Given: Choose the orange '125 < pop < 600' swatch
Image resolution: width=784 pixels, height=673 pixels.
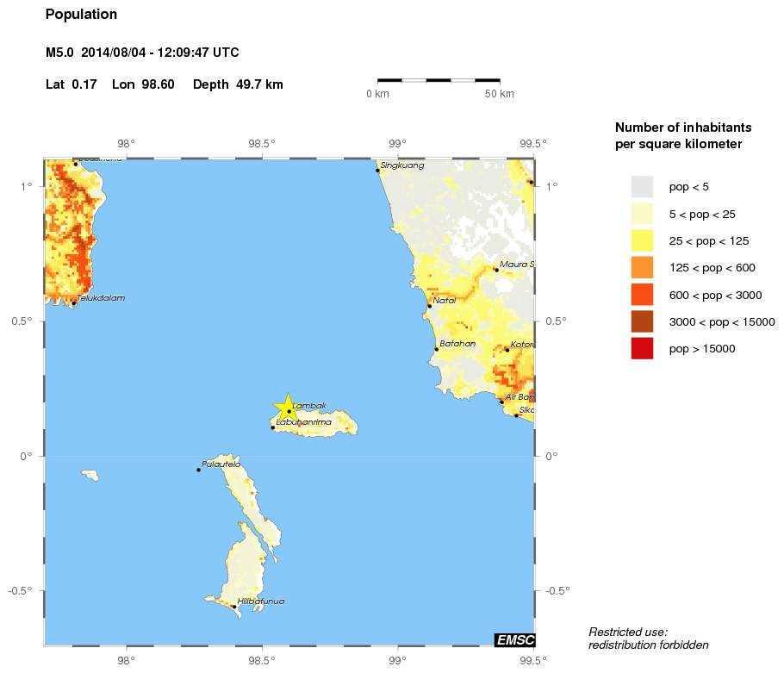Looking at the screenshot, I should [642, 268].
